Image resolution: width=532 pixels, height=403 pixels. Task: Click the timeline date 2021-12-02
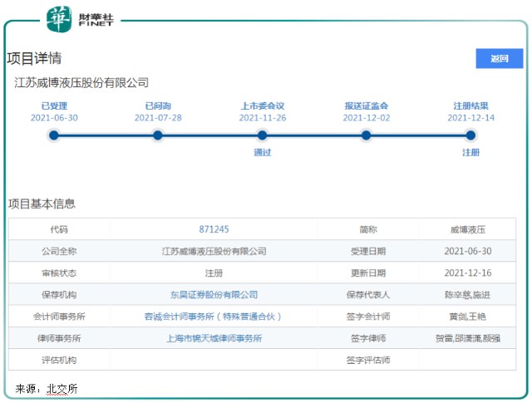pos(366,118)
